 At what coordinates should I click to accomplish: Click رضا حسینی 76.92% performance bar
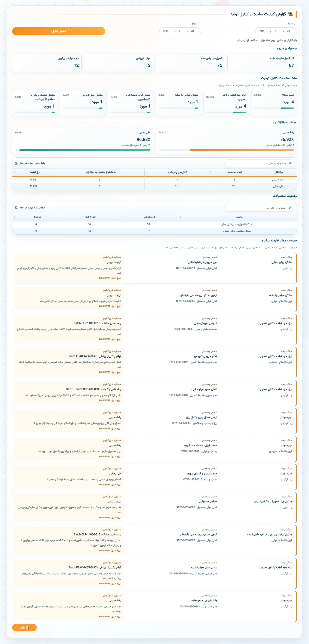[x=226, y=150]
